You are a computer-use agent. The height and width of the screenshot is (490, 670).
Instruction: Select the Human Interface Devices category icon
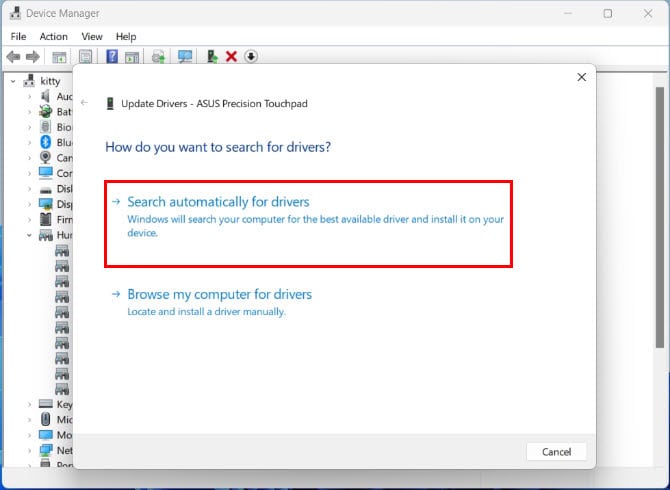click(45, 235)
